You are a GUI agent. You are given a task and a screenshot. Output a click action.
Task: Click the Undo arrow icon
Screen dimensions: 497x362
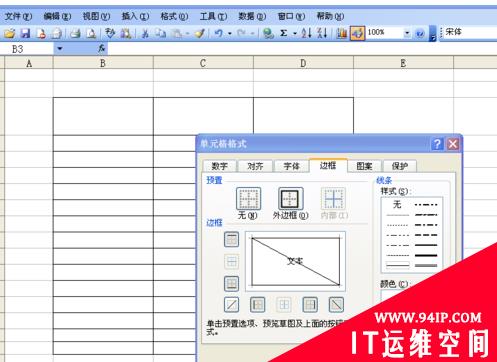[x=219, y=33]
